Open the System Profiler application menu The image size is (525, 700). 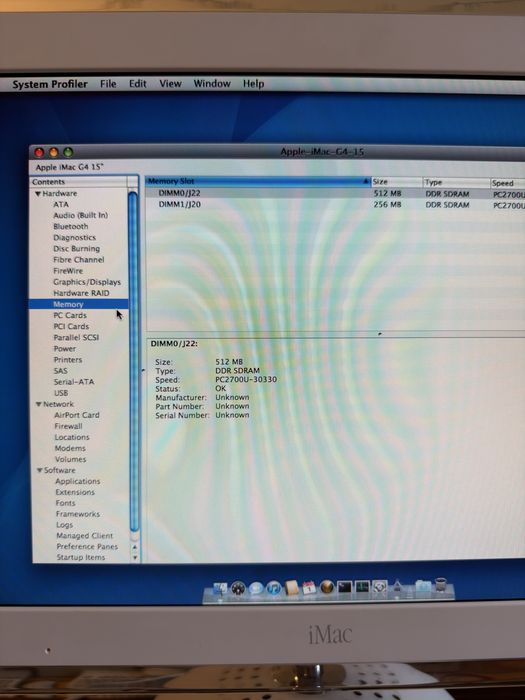(x=50, y=84)
